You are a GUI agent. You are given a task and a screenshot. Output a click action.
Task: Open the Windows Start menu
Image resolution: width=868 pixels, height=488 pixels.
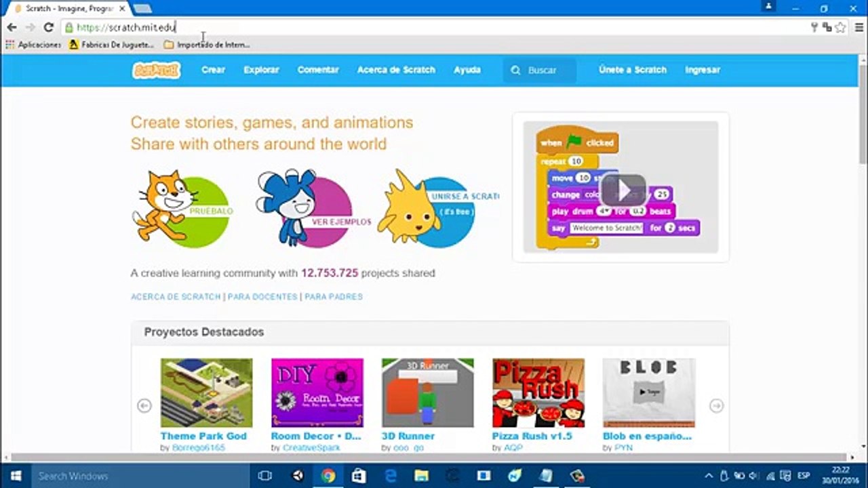pos(15,476)
